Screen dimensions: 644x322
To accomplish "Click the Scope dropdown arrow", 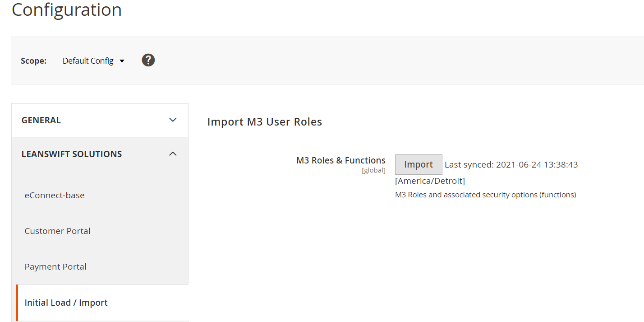I will click(122, 61).
